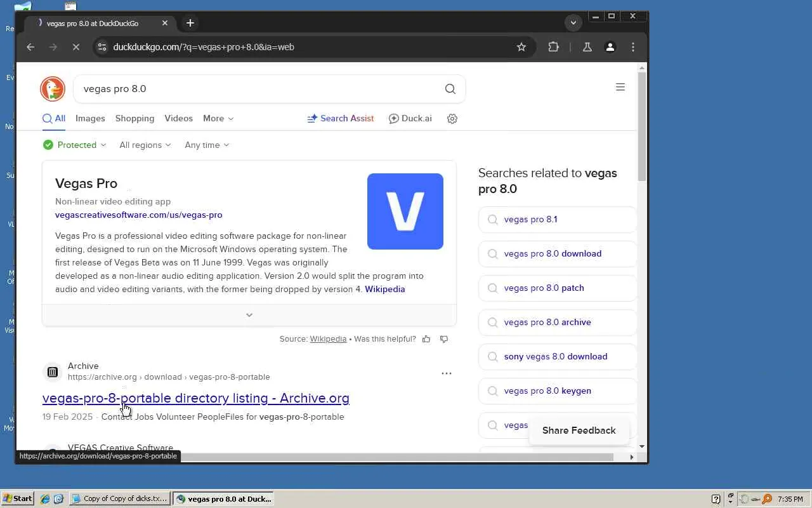The height and width of the screenshot is (508, 812).
Task: Click the tab search dropdown arrow
Action: [573, 23]
